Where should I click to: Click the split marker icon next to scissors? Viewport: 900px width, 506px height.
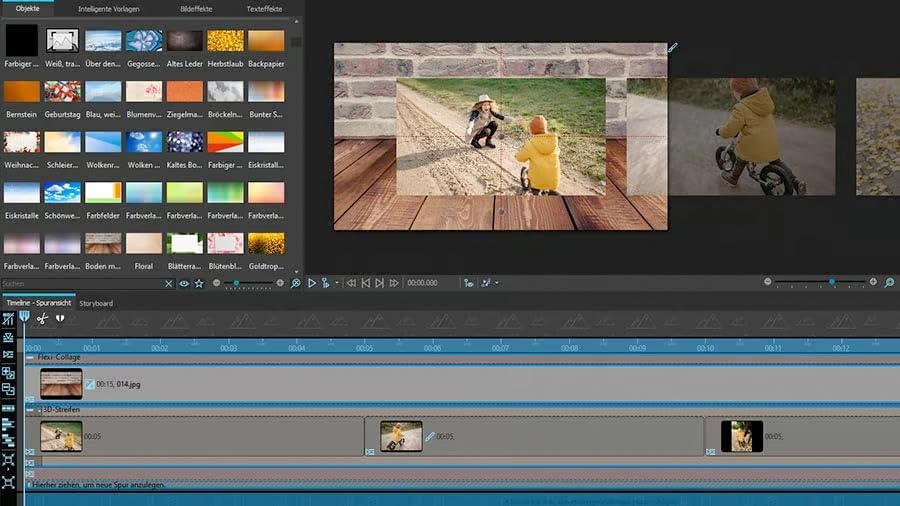pyautogui.click(x=60, y=319)
